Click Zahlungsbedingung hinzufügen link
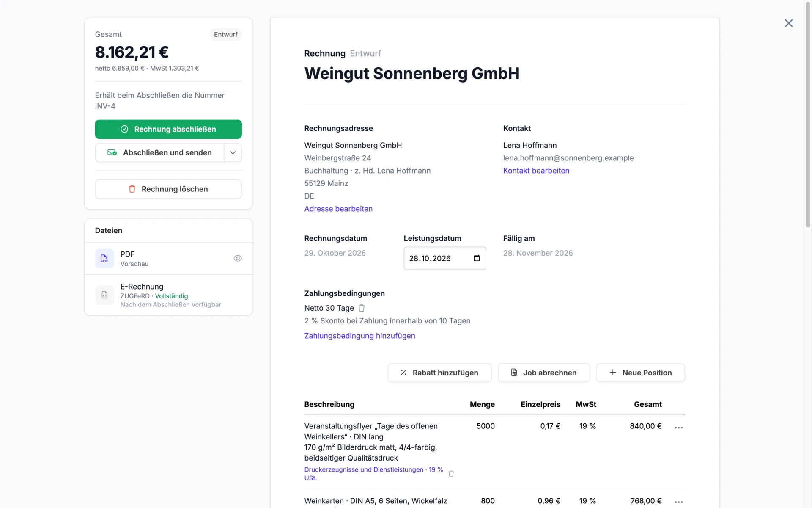 359,336
